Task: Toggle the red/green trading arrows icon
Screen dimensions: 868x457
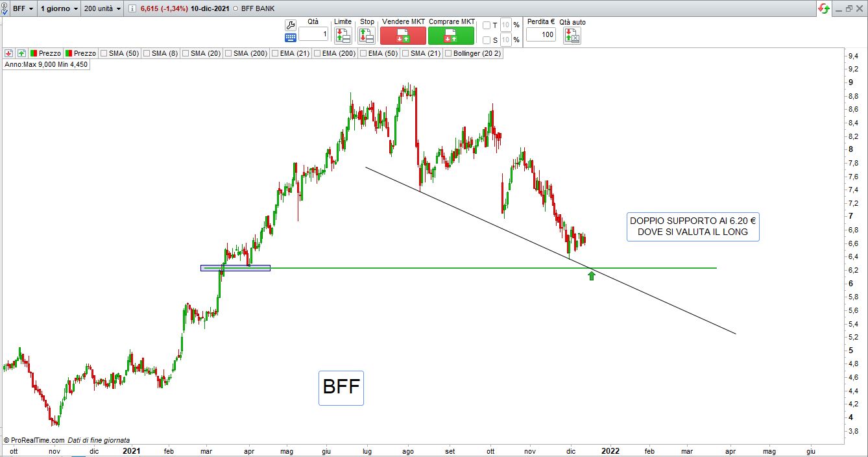Action: 824,8
